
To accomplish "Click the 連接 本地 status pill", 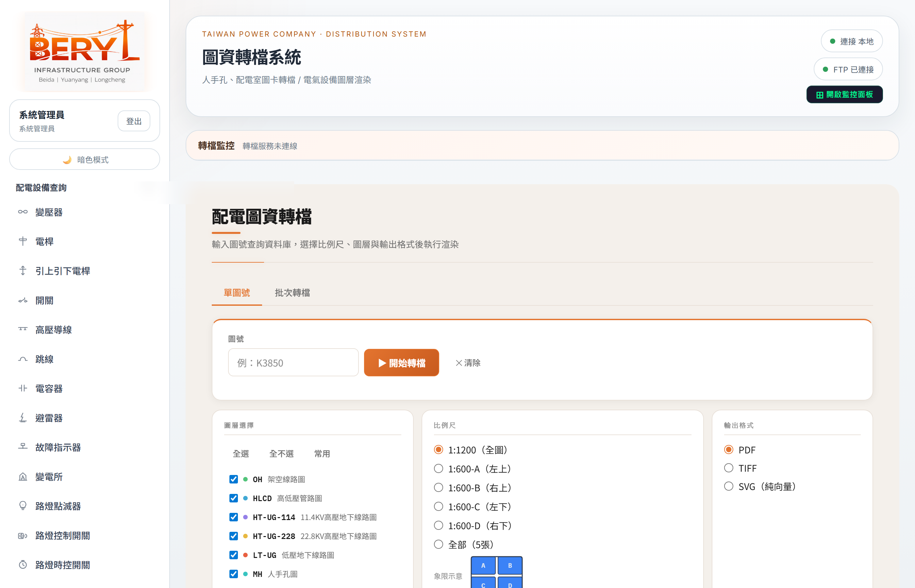I will (852, 41).
